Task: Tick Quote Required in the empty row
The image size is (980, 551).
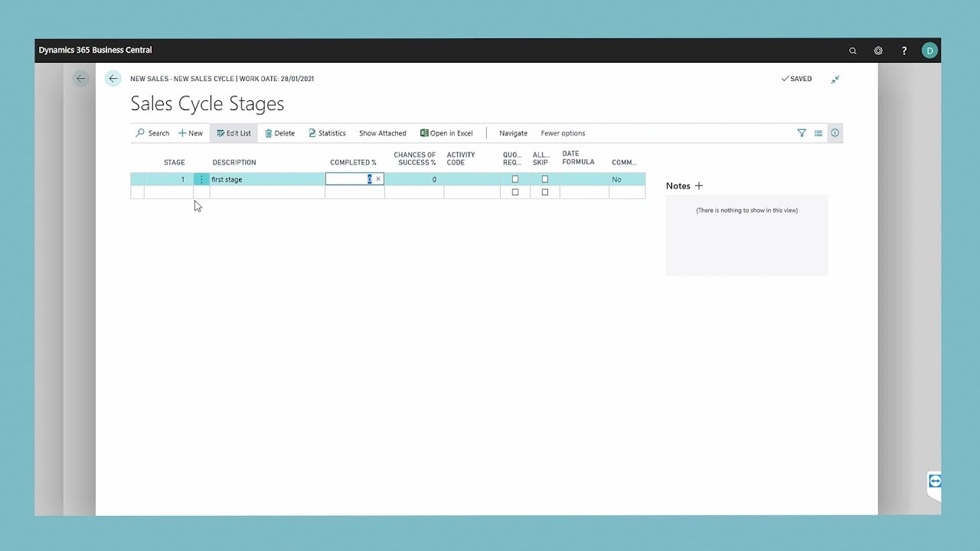Action: 515,192
